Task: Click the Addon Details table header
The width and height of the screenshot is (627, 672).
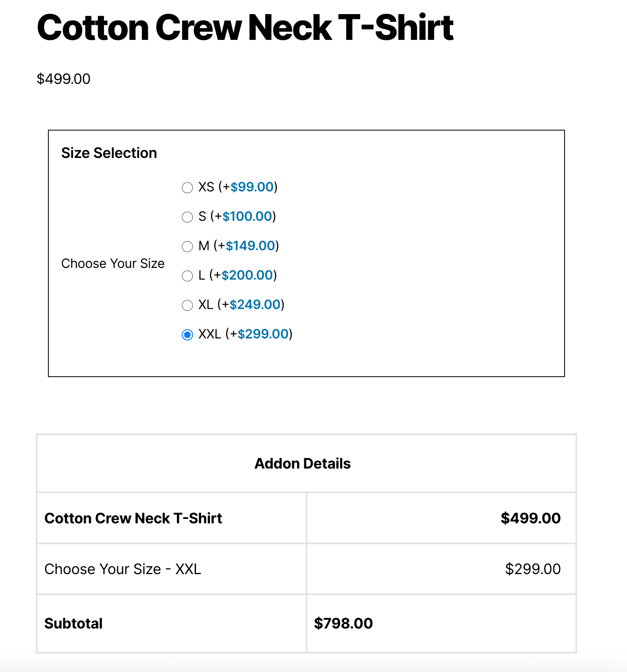Action: click(x=302, y=464)
